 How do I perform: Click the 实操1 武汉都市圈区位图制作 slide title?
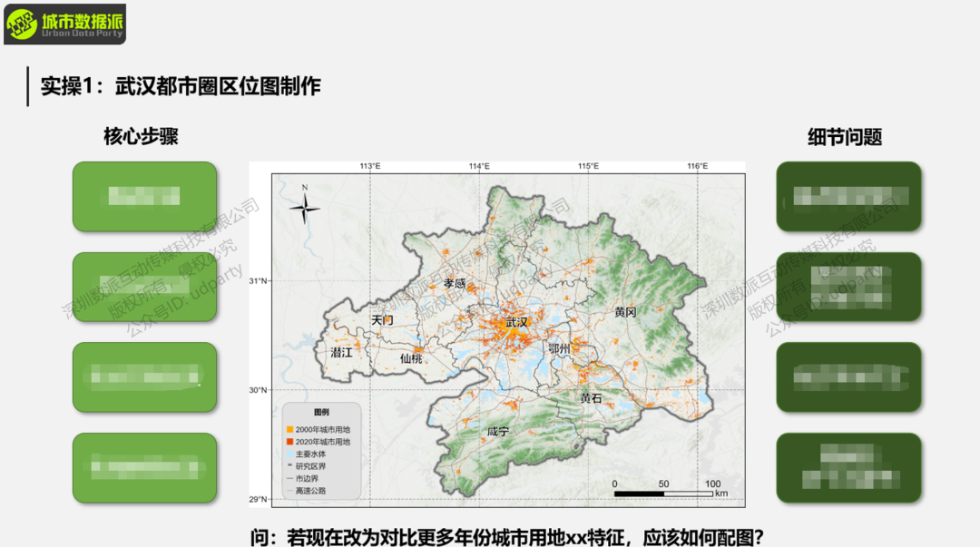pyautogui.click(x=181, y=86)
